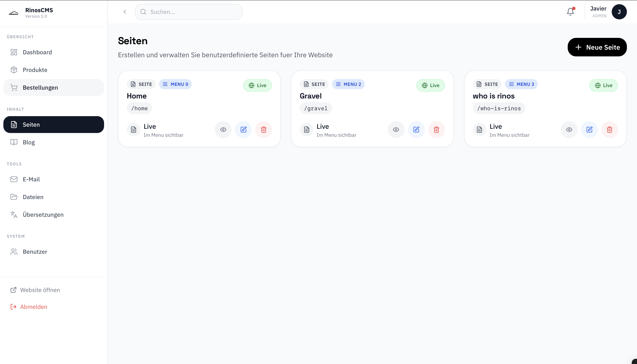
Task: Open Dateien file manager
Action: point(54,197)
